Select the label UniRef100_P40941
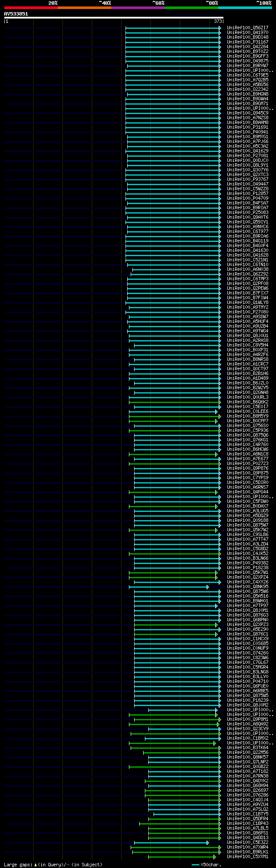Screen dimensions: 276x868 (248, 132)
